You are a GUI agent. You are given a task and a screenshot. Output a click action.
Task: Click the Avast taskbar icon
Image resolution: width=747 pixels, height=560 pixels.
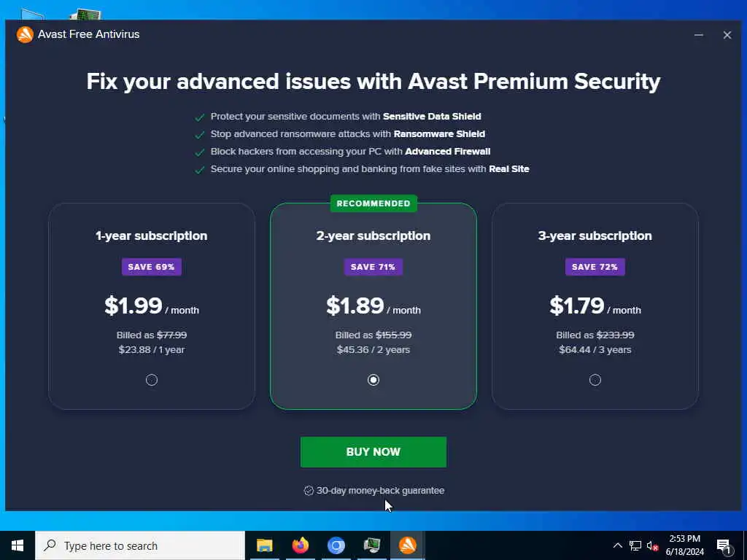pos(407,545)
